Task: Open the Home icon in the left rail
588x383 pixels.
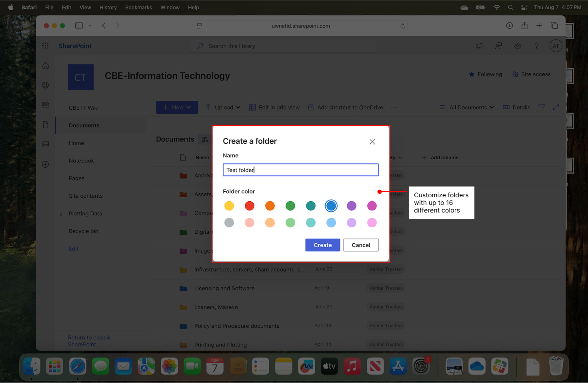Action: (45, 65)
